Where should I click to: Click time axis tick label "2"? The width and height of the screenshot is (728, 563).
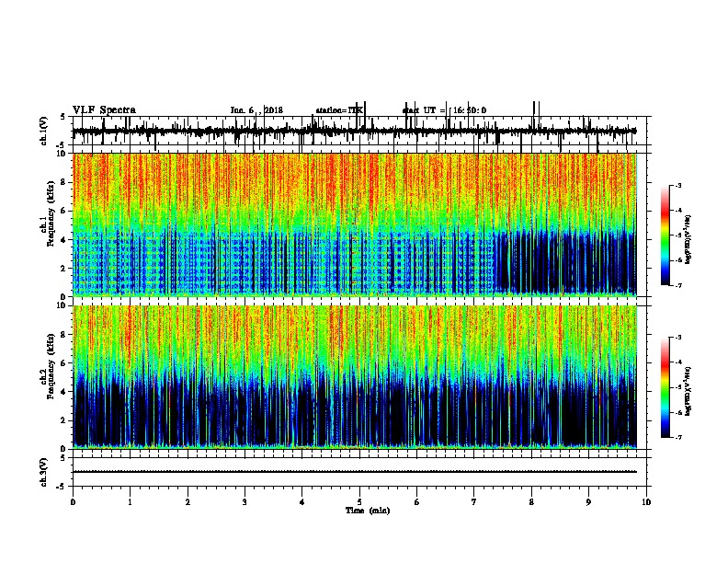[x=188, y=501]
